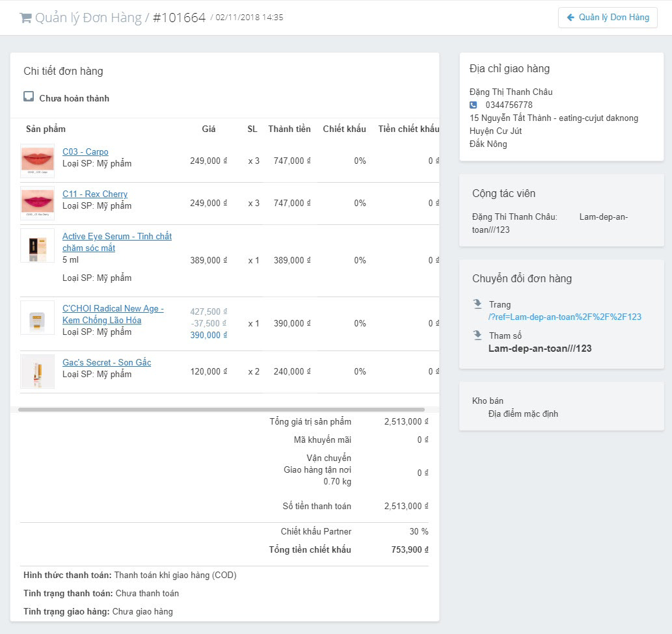672x634 pixels.
Task: Click the Quản lý Đơn Hàng back button
Action: tap(608, 18)
